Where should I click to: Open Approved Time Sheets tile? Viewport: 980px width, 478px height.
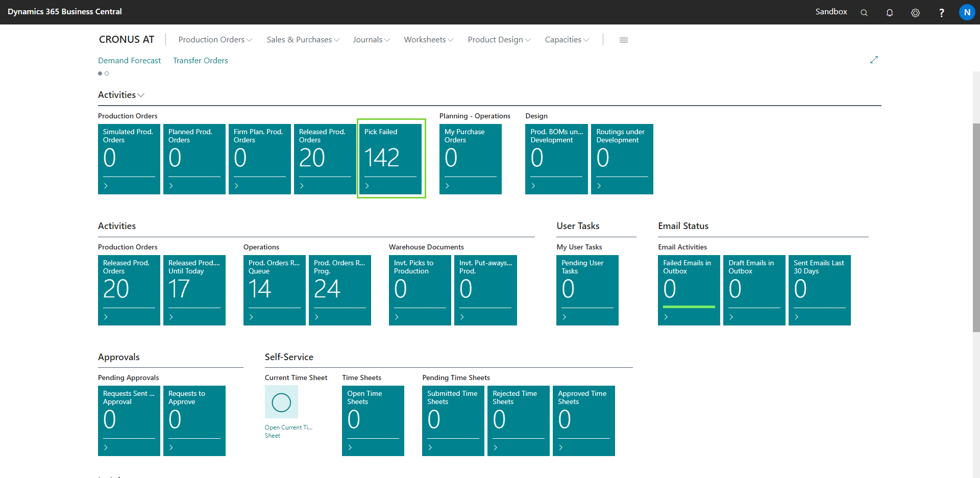[584, 421]
